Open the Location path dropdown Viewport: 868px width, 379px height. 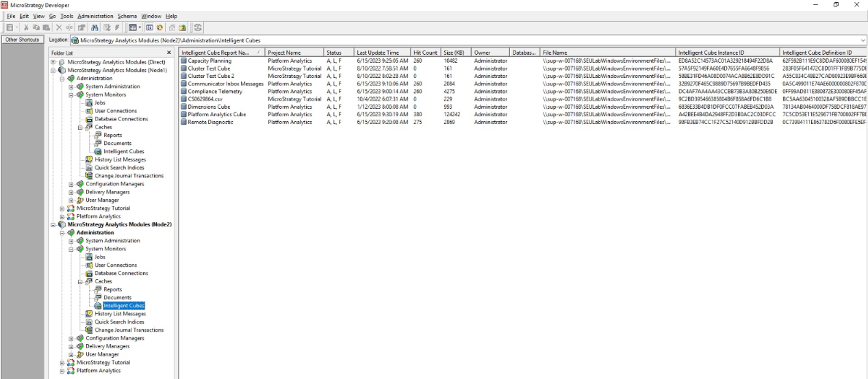click(x=863, y=40)
